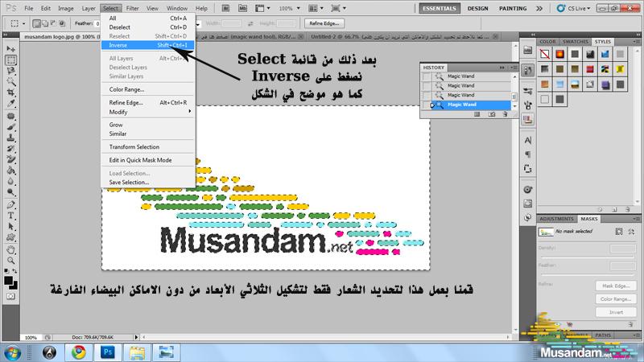Select the Zoom tool in toolbox
Screen dimensions: 644x362
pyautogui.click(x=10, y=260)
